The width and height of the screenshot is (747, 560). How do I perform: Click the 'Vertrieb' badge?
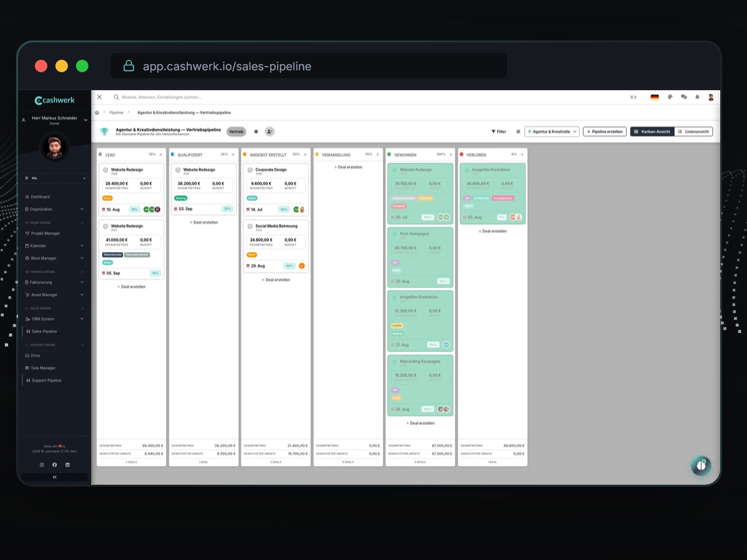[236, 131]
